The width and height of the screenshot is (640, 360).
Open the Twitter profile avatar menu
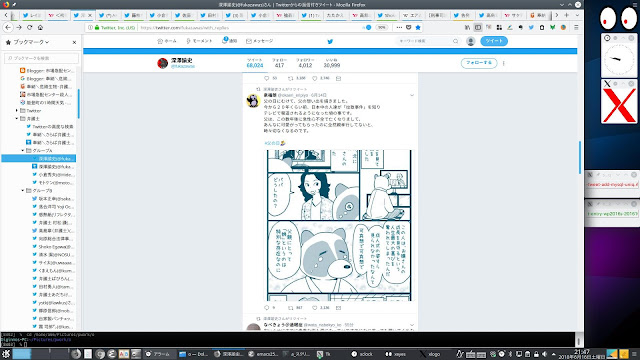click(471, 41)
